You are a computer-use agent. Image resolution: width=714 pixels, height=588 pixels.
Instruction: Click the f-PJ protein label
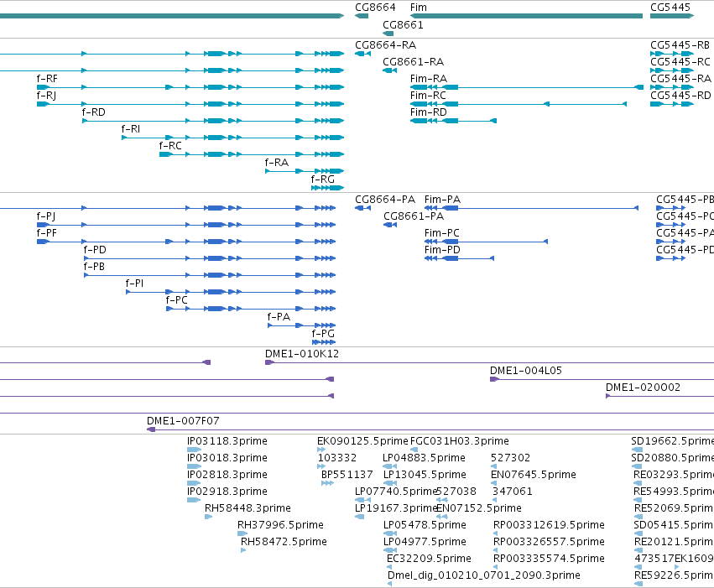point(46,216)
